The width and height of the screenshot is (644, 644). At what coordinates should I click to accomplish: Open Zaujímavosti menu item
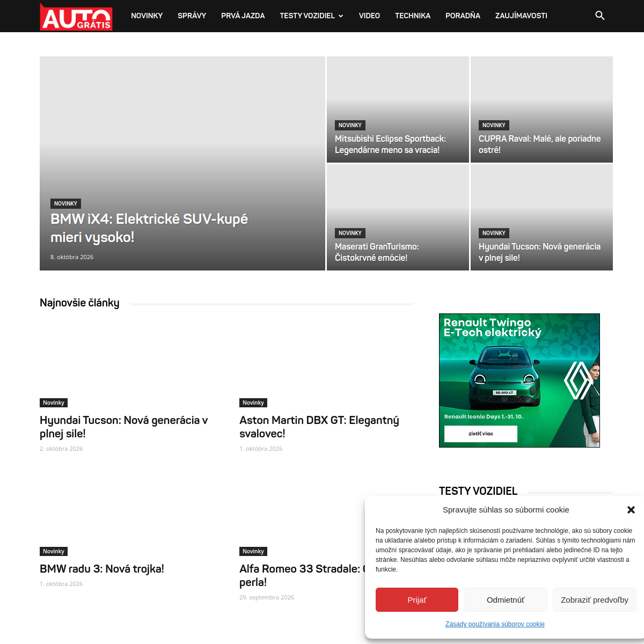click(521, 16)
